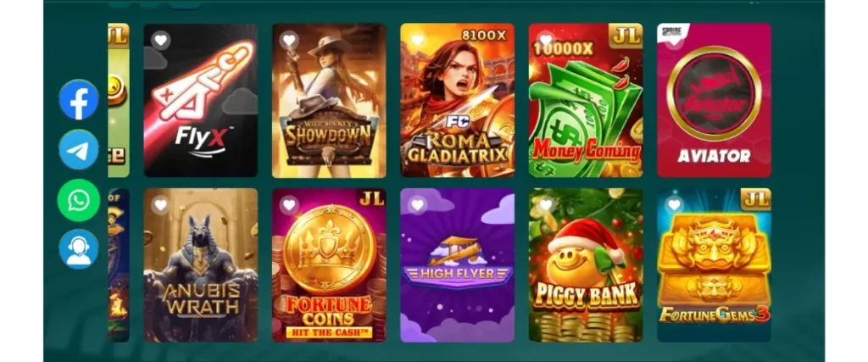Tap the heart icon on High Flyer
Viewport: 868px width, 362px height.
pyautogui.click(x=417, y=205)
